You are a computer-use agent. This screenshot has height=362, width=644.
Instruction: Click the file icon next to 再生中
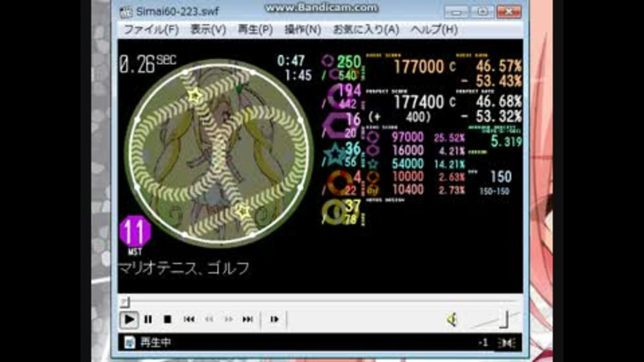point(129,343)
